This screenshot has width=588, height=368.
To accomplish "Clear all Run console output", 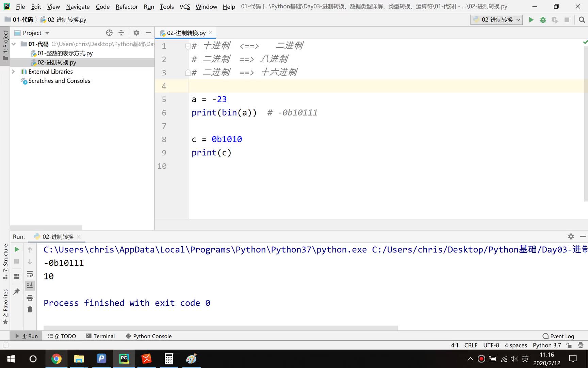I will 30,309.
